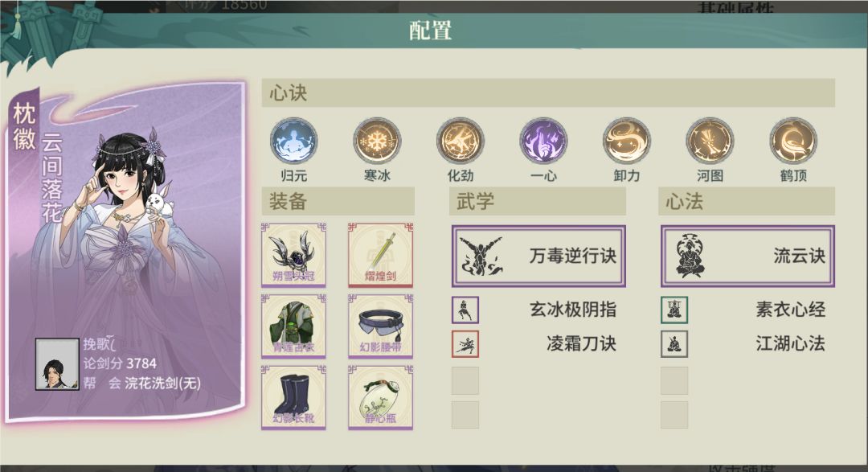
Task: Open the 素衣心经 inner method entry
Action: point(743,310)
